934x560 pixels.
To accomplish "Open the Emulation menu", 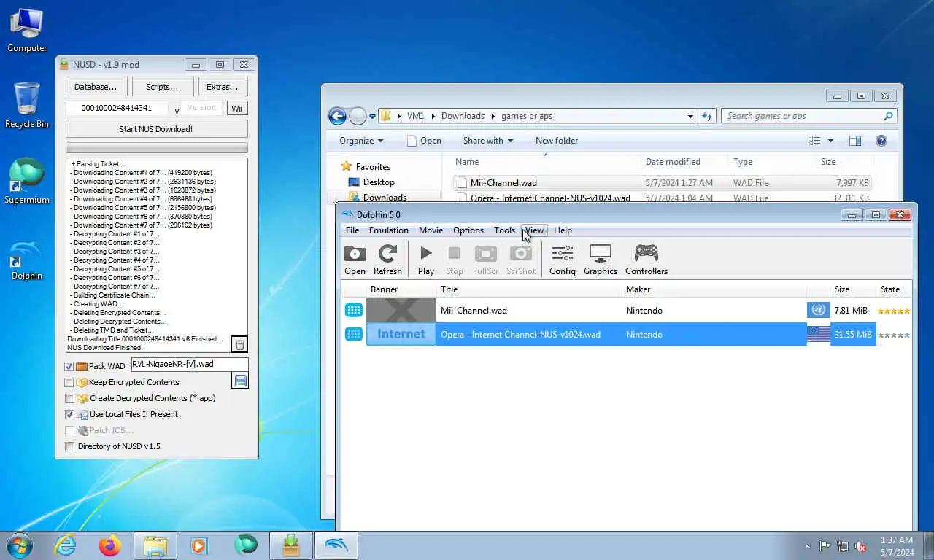I will click(388, 230).
